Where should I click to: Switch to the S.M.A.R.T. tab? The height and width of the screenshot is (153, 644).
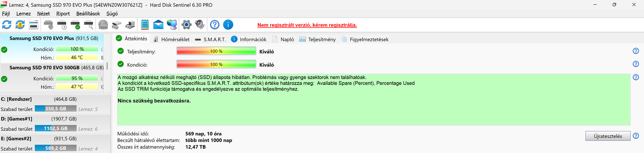210,39
